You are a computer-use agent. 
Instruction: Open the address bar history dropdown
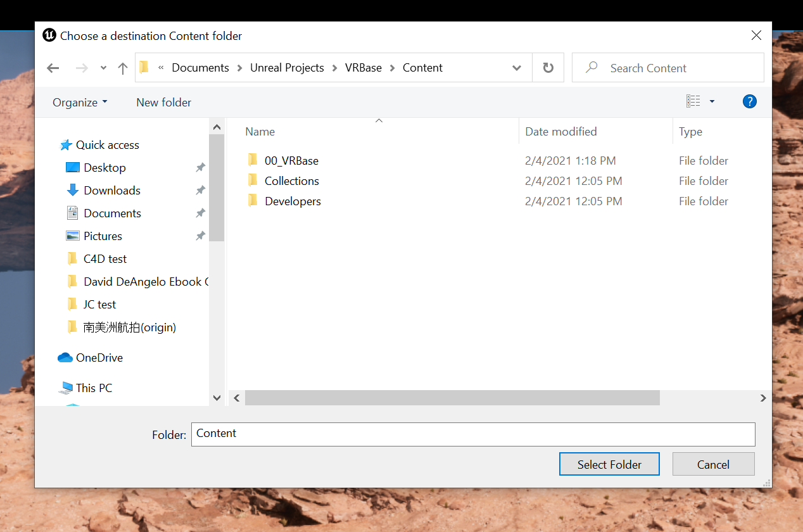click(x=517, y=68)
